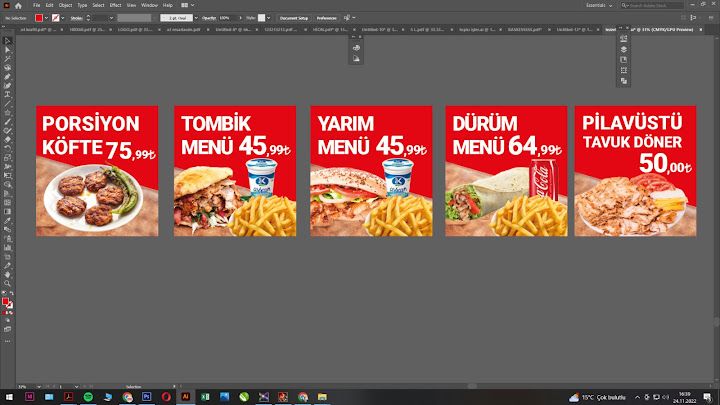The width and height of the screenshot is (720, 405).
Task: Select the Zoom magnifier tool
Action: pyautogui.click(x=7, y=284)
